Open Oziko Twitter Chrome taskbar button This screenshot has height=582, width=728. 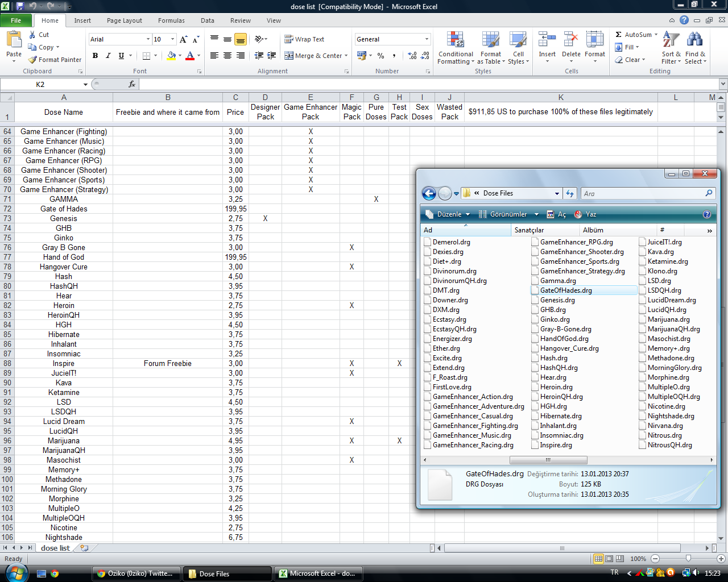pyautogui.click(x=136, y=573)
